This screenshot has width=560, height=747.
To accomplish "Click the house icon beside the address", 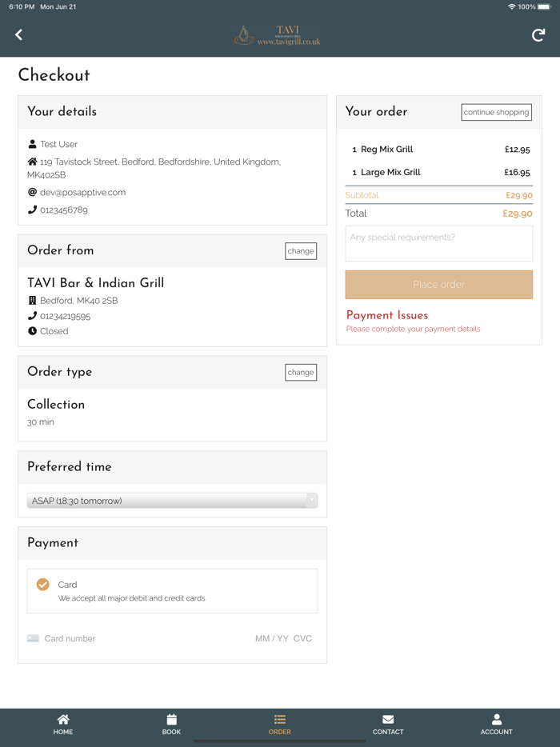I will point(32,162).
